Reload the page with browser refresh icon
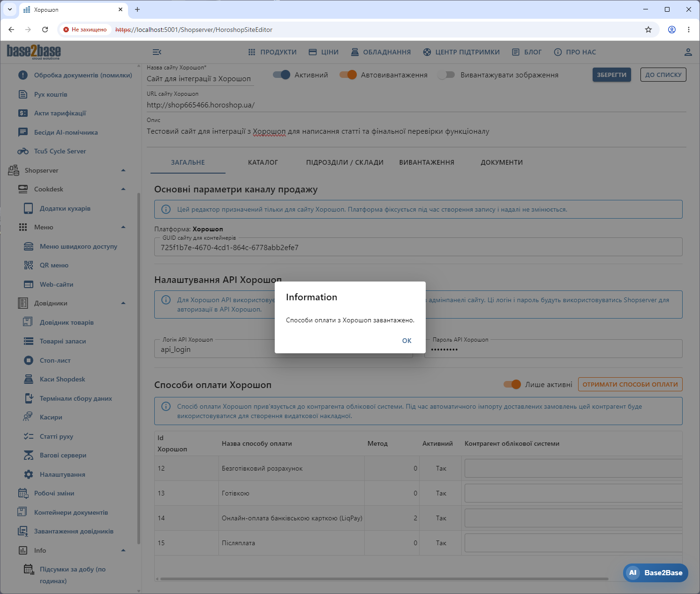This screenshot has height=594, width=700. pyautogui.click(x=45, y=30)
